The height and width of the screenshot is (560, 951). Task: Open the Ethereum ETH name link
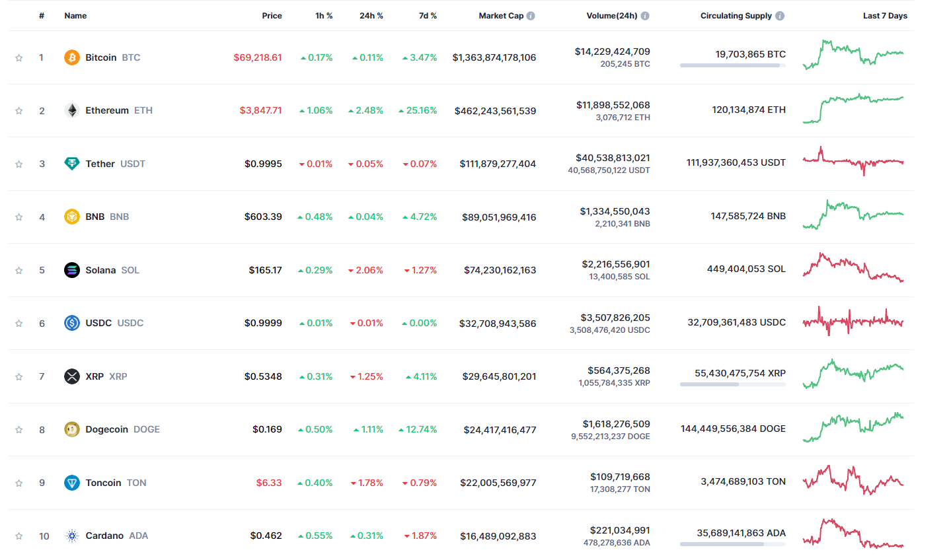coord(119,110)
